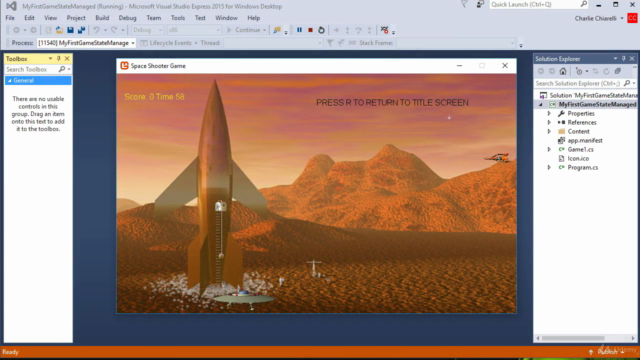Click Charlie Chiarelli account name
The height and width of the screenshot is (360, 640).
(x=596, y=18)
